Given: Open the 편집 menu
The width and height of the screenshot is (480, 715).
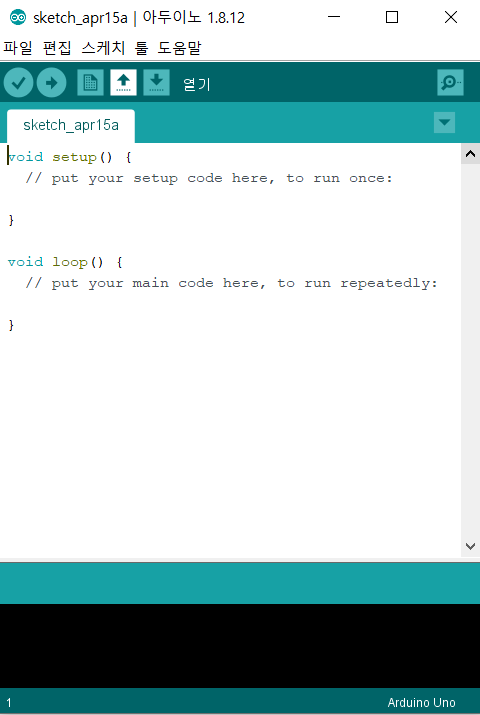Looking at the screenshot, I should pos(57,48).
